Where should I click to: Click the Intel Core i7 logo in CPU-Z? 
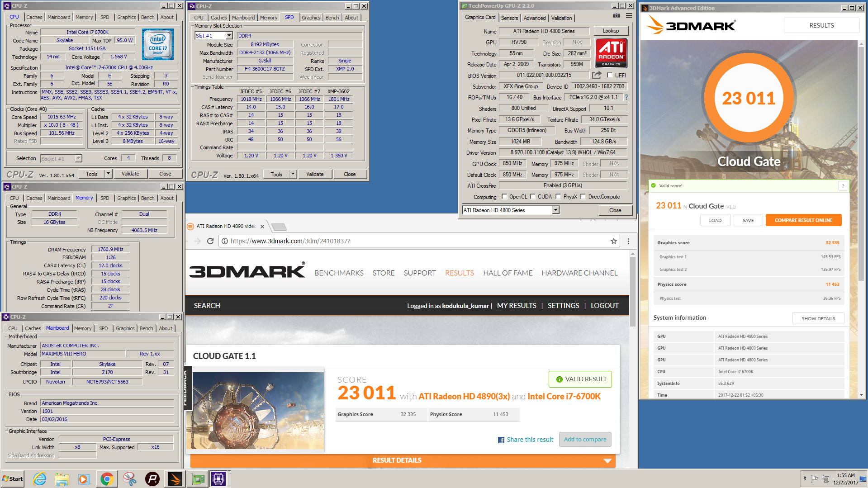click(158, 44)
